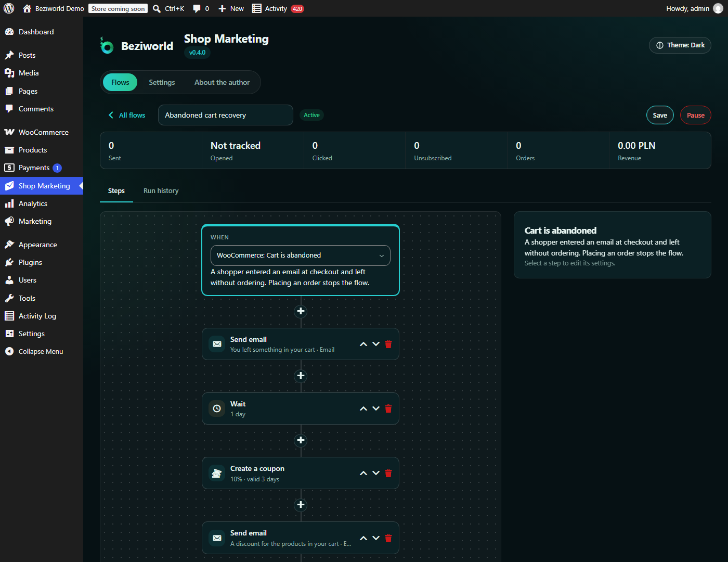This screenshot has width=728, height=562.
Task: Click the WordPress logo in admin bar
Action: 9,8
